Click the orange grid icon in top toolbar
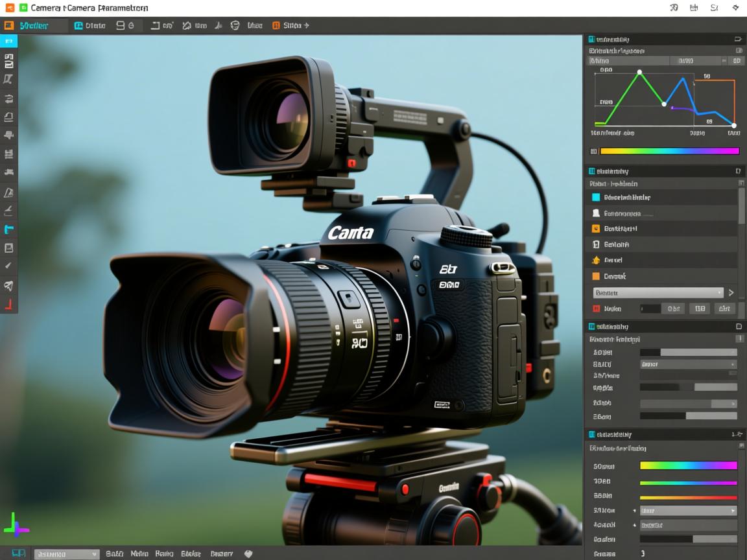Image resolution: width=747 pixels, height=560 pixels. click(x=276, y=26)
